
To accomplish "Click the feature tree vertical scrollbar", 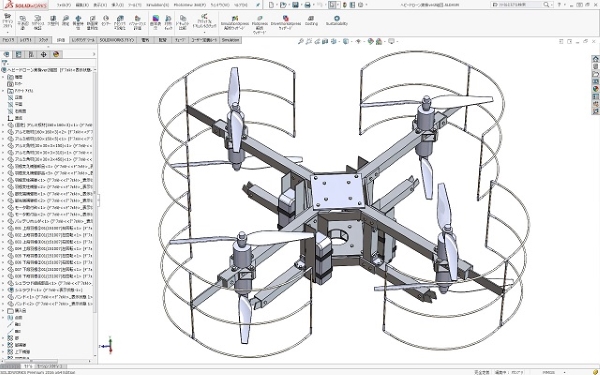I will [95, 214].
